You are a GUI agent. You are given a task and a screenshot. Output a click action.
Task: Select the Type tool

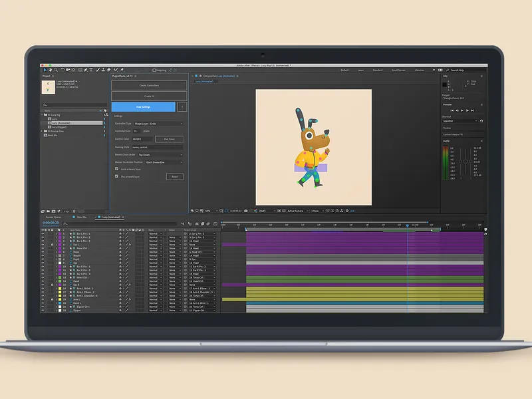click(91, 70)
